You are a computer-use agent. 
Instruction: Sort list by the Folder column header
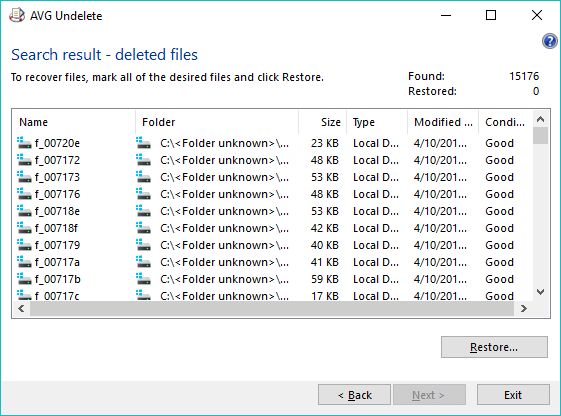[217, 122]
